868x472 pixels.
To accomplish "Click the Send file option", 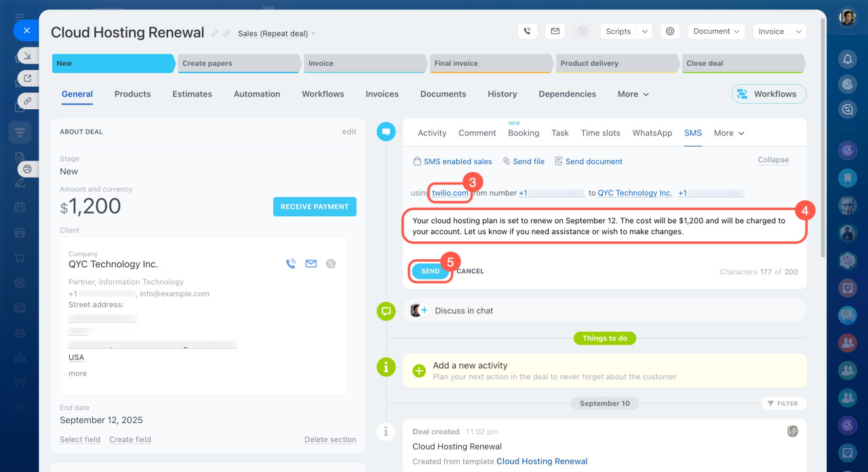I will 524,161.
